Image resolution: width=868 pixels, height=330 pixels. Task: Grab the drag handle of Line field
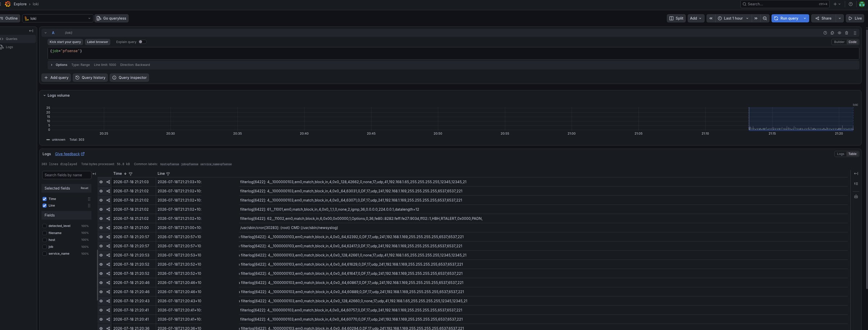(x=89, y=206)
